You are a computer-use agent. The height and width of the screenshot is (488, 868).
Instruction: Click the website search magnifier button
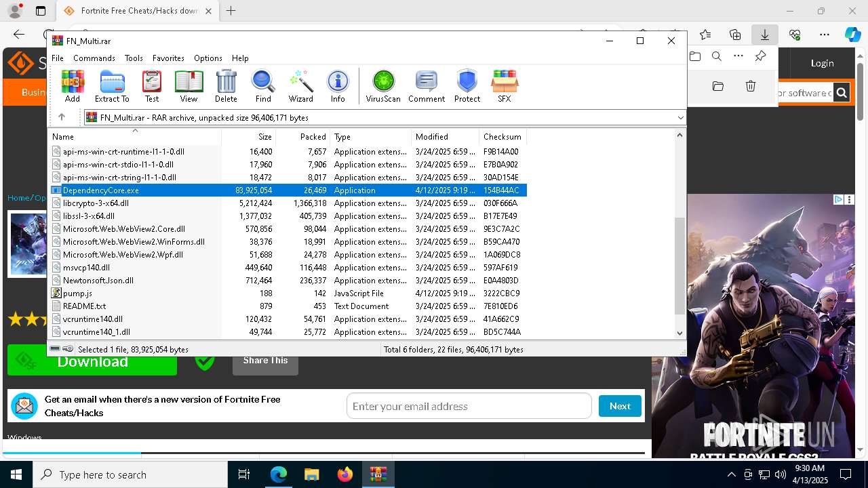(x=841, y=93)
